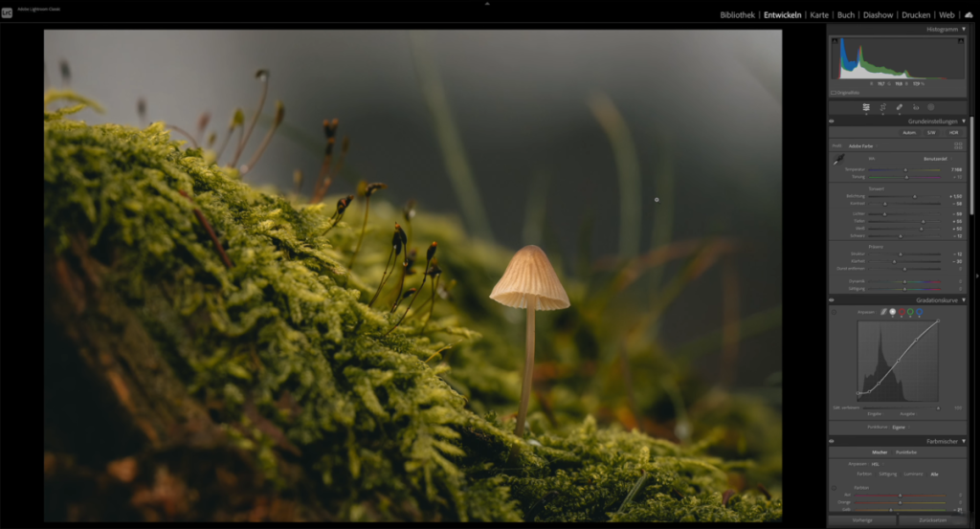This screenshot has width=980, height=529.
Task: Click the Vorherige button
Action: coord(862,519)
